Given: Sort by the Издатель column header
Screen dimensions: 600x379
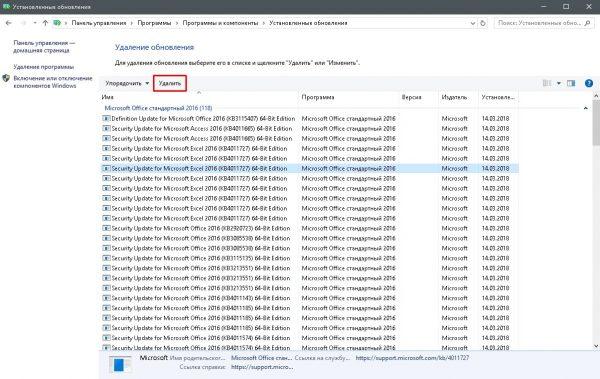Looking at the screenshot, I should (458, 97).
